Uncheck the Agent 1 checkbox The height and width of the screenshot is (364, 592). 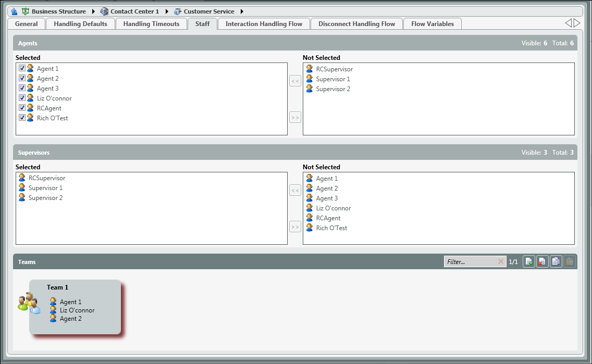(x=22, y=68)
